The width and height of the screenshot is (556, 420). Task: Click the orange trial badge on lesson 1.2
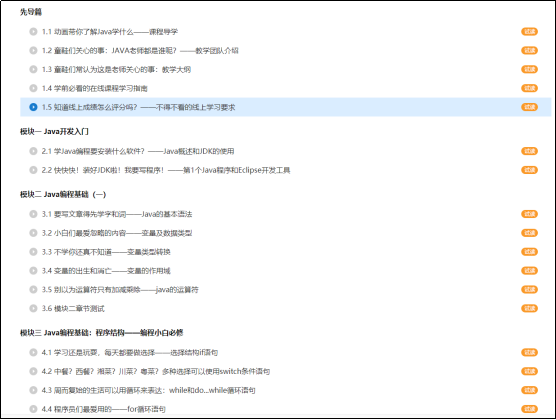click(x=529, y=50)
